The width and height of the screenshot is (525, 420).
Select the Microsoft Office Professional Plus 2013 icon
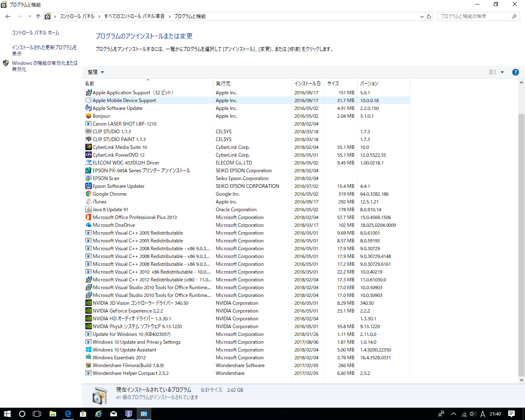coord(89,217)
